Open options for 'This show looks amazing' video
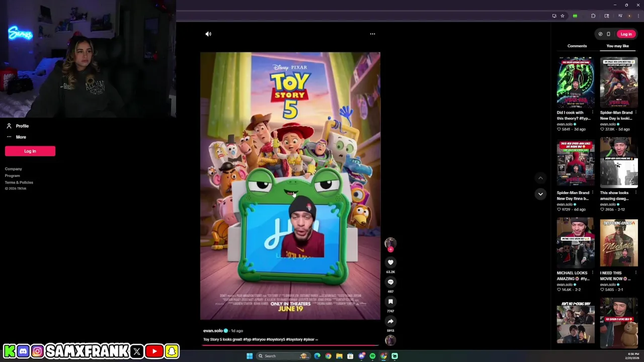Image resolution: width=644 pixels, height=362 pixels. (635, 193)
